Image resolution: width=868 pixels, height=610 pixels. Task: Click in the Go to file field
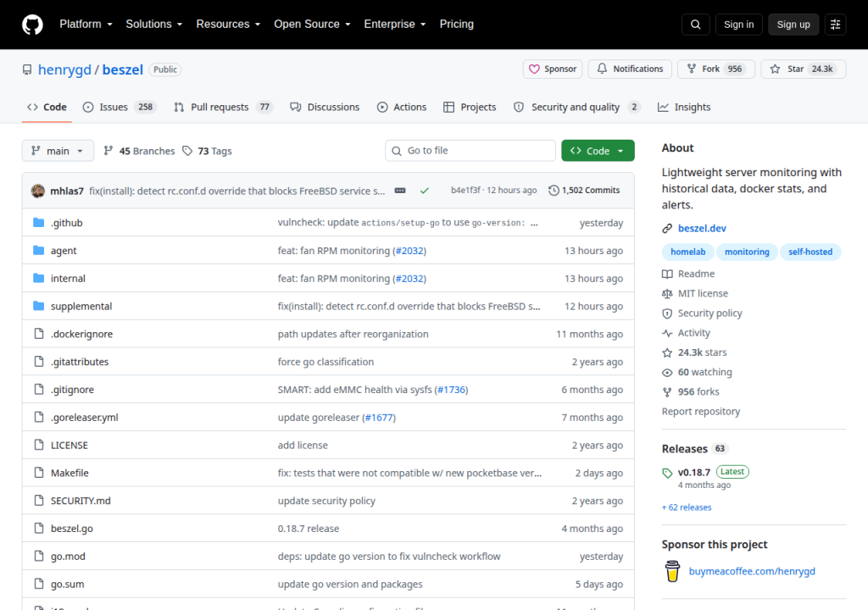pos(470,151)
